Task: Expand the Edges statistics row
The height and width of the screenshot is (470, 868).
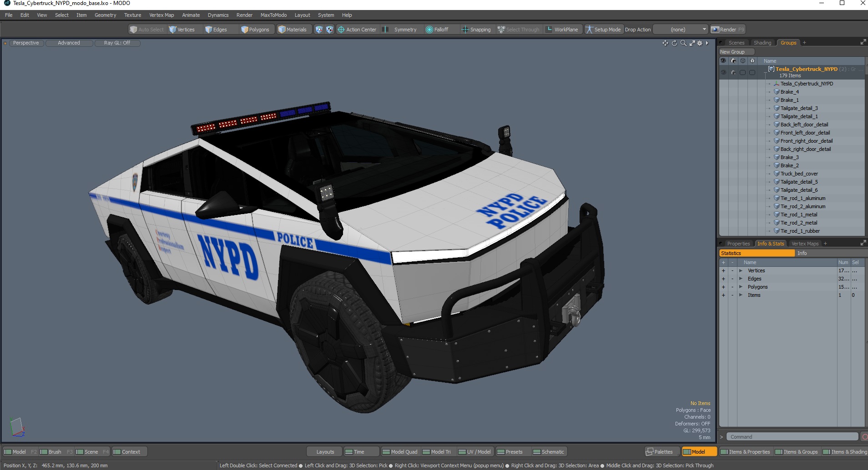Action: pos(741,279)
